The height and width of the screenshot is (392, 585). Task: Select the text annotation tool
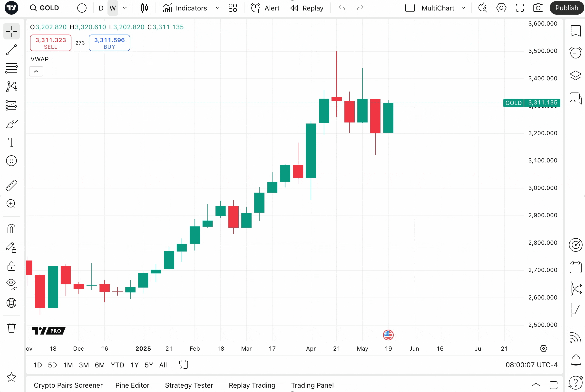point(11,142)
